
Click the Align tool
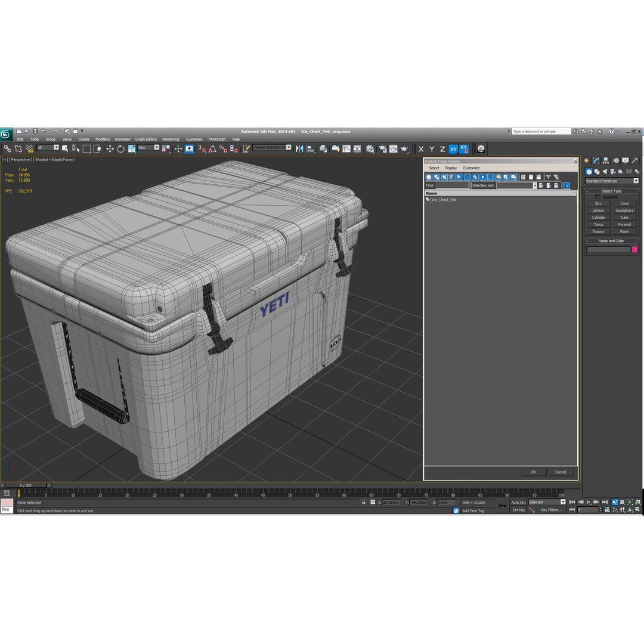311,148
